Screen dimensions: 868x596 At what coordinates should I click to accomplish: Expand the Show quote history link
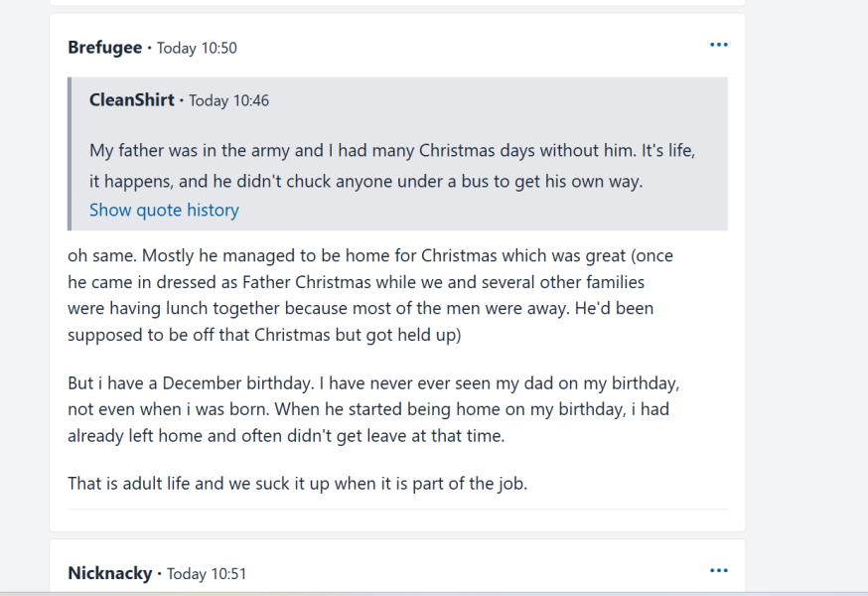click(x=164, y=210)
